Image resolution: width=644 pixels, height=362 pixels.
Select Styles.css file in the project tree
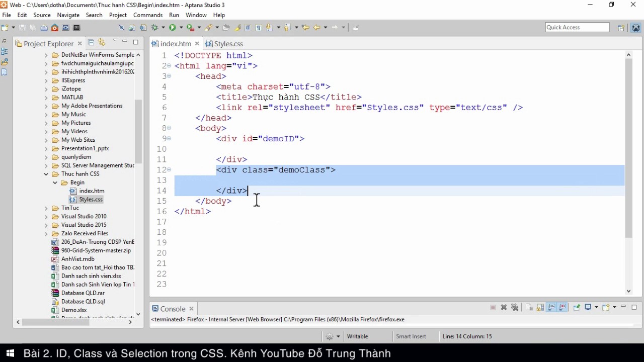pyautogui.click(x=91, y=200)
